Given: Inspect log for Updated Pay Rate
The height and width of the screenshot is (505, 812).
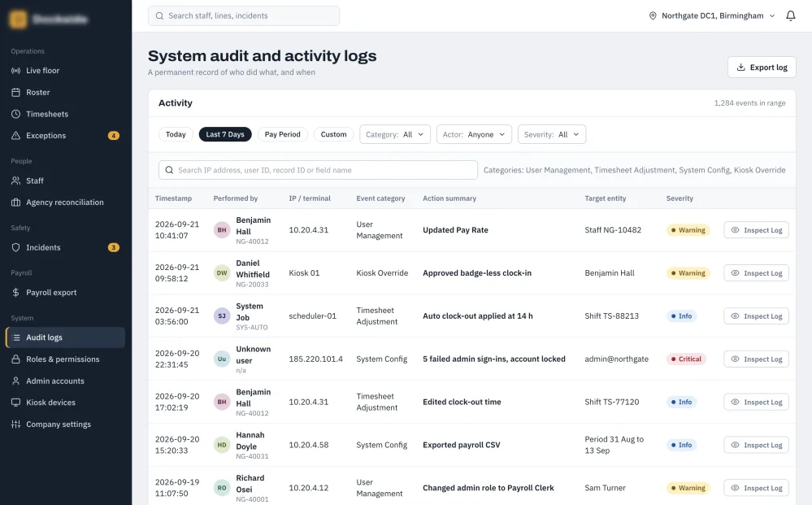Looking at the screenshot, I should (756, 230).
